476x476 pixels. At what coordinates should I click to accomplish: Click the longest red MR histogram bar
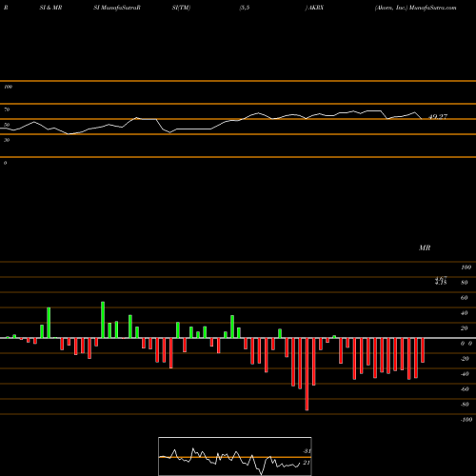[307, 374]
